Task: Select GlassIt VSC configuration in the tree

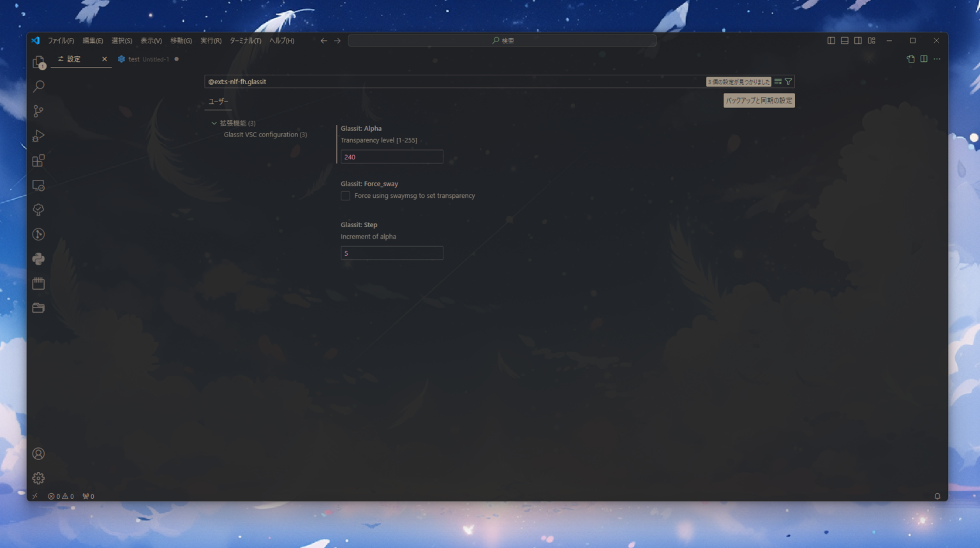Action: (x=265, y=135)
